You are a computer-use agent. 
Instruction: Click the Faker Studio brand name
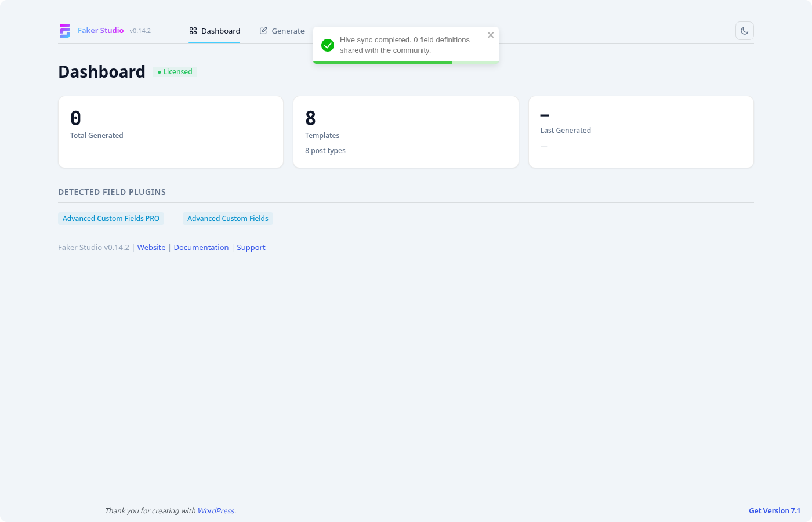pos(101,31)
